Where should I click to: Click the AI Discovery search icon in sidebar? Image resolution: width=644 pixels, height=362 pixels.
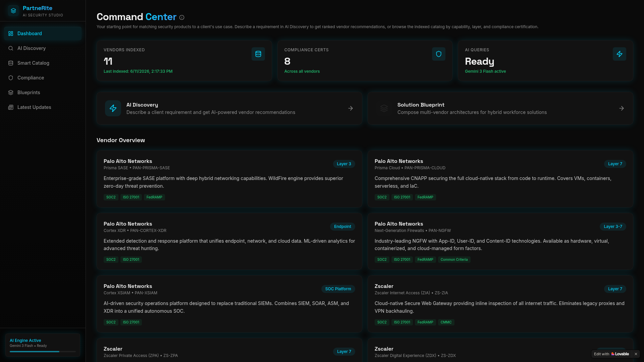pyautogui.click(x=11, y=48)
